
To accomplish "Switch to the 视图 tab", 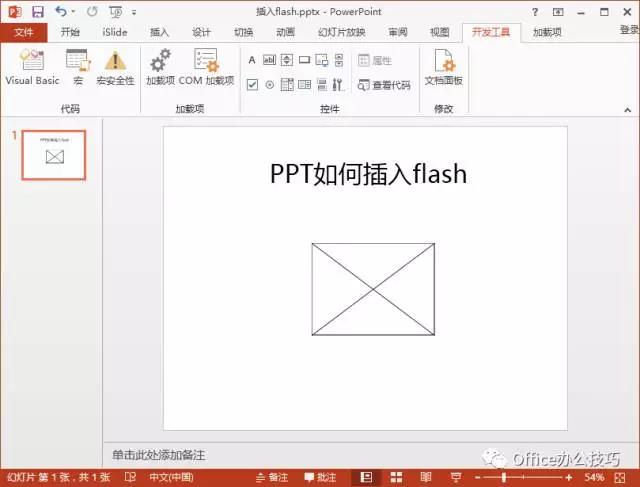I will coord(440,32).
